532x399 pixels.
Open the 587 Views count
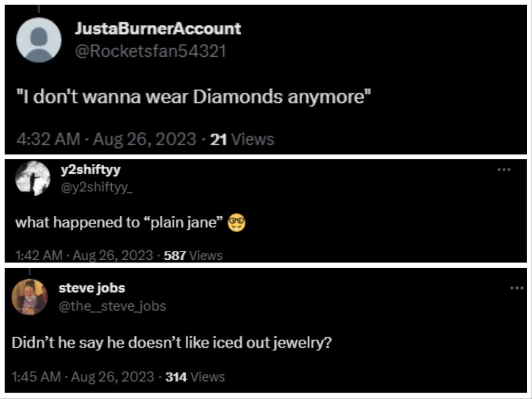(193, 255)
